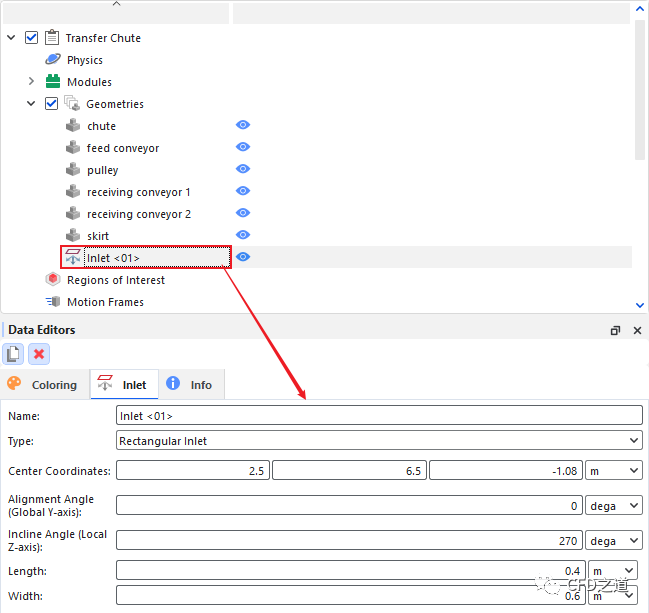Click the copy icon in Data Editors
Screen dimensions: 649x613
click(x=14, y=354)
